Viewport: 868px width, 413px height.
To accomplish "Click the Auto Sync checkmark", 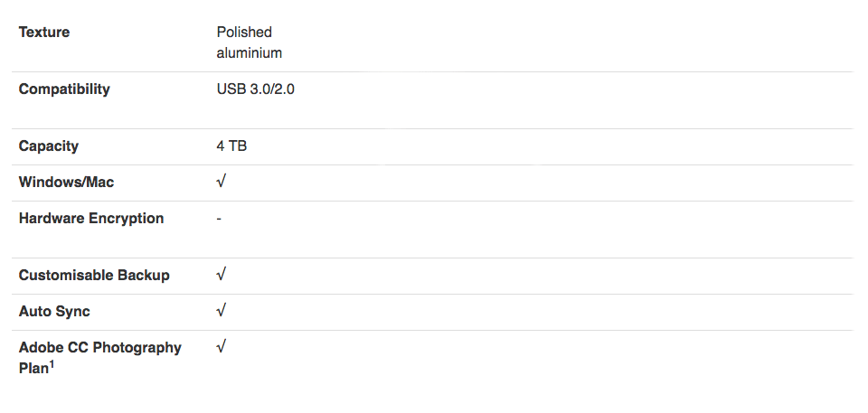I will (221, 311).
